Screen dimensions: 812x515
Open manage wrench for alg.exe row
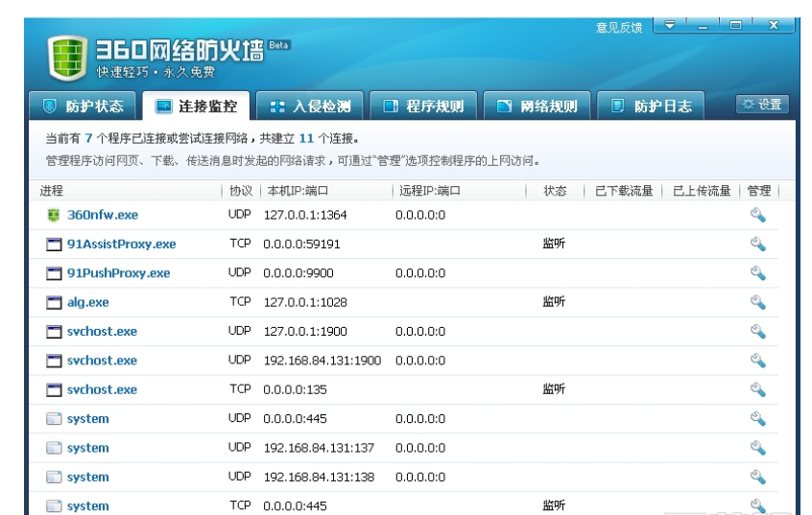point(757,302)
